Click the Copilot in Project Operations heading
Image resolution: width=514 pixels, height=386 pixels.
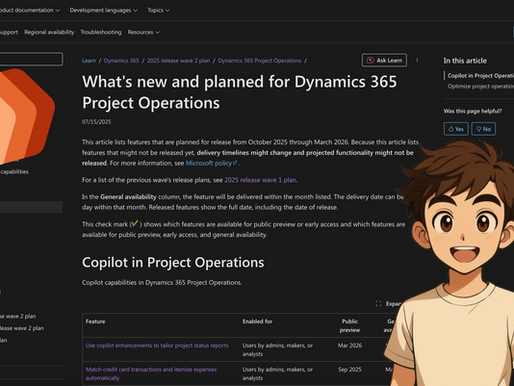(x=173, y=263)
